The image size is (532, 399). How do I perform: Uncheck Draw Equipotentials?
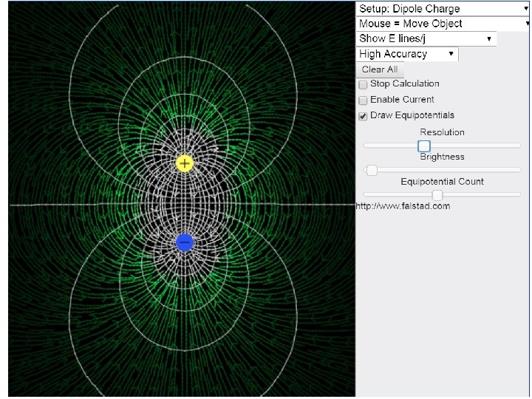pos(363,117)
